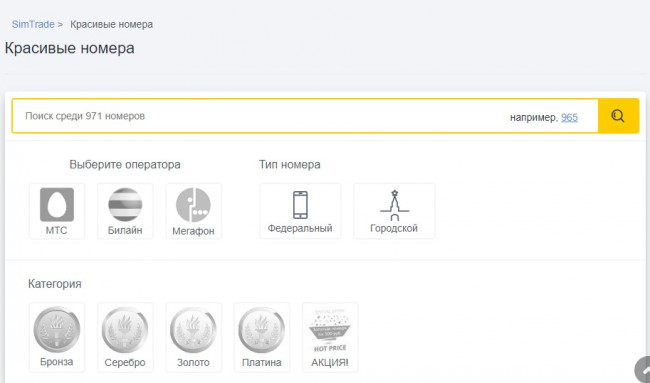This screenshot has width=650, height=383.
Task: Filter by Серебро category medal
Action: (125, 330)
